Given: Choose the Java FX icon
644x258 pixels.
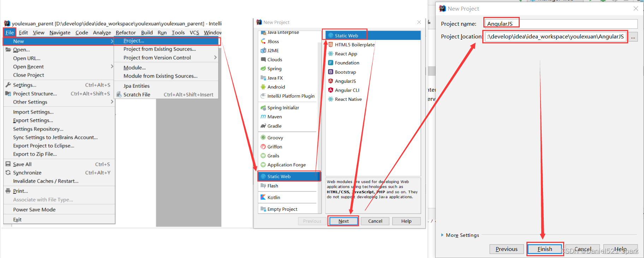Looking at the screenshot, I should click(x=263, y=78).
